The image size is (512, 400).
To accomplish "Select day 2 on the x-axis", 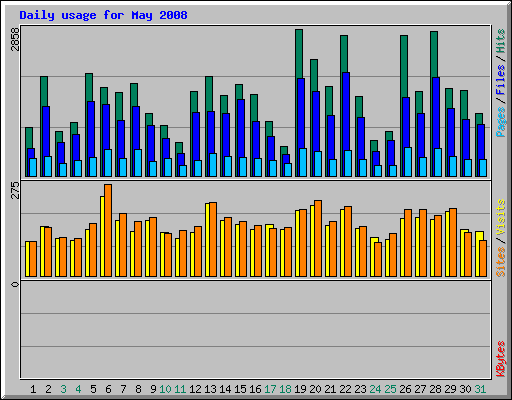I will tap(48, 389).
